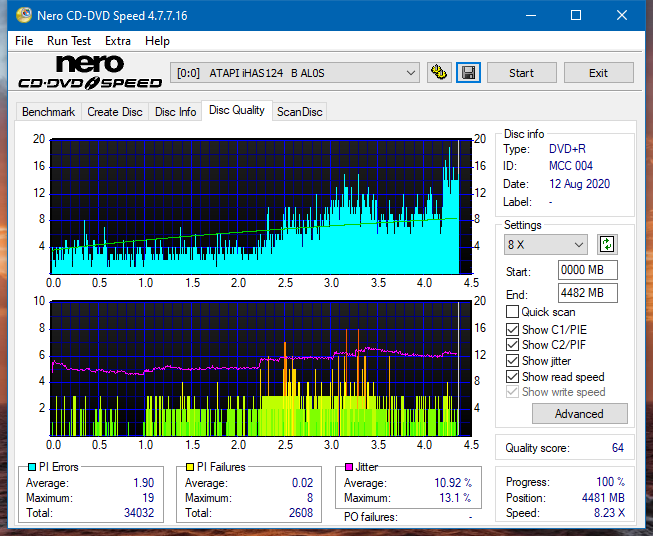Click the disc type DVD+R text
The width and height of the screenshot is (653, 536).
pyautogui.click(x=567, y=149)
